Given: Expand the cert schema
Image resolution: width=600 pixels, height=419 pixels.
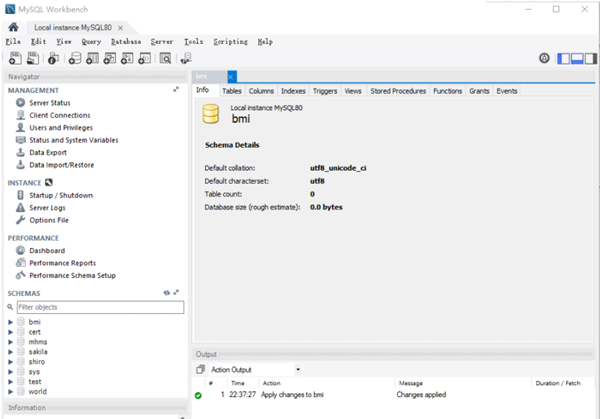Looking at the screenshot, I should (x=10, y=332).
